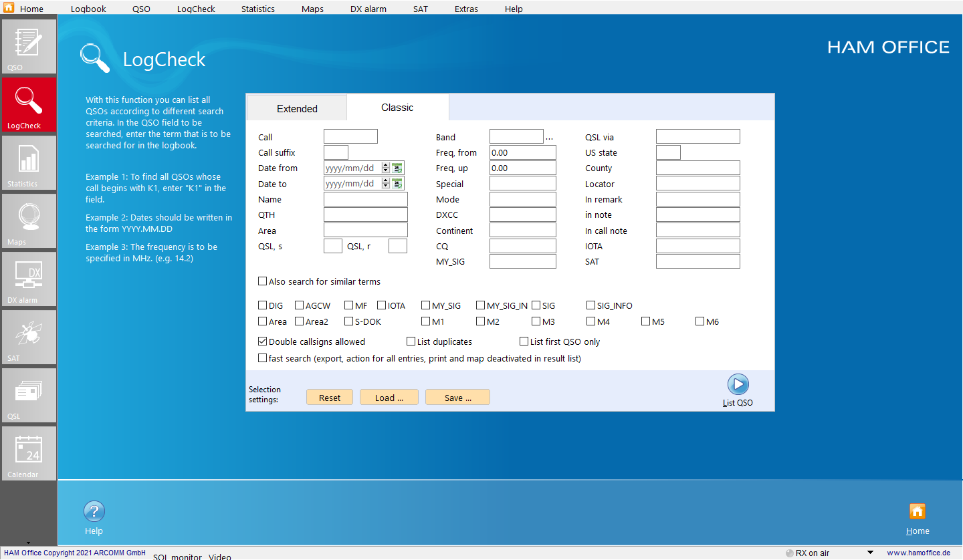Switch to the Extended tab
This screenshot has width=963, height=560.
tap(297, 108)
